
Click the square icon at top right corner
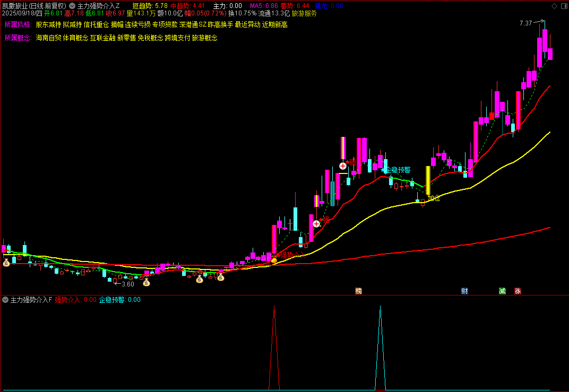[x=563, y=6]
